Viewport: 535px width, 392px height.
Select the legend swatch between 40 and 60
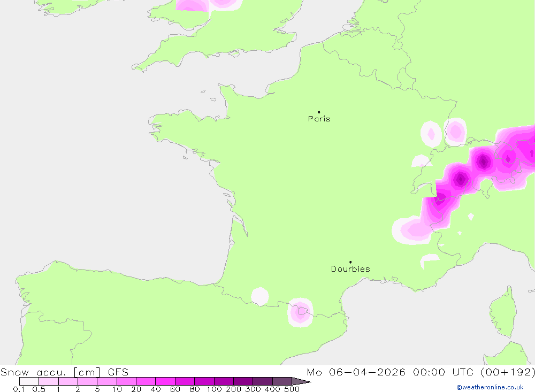(165, 381)
